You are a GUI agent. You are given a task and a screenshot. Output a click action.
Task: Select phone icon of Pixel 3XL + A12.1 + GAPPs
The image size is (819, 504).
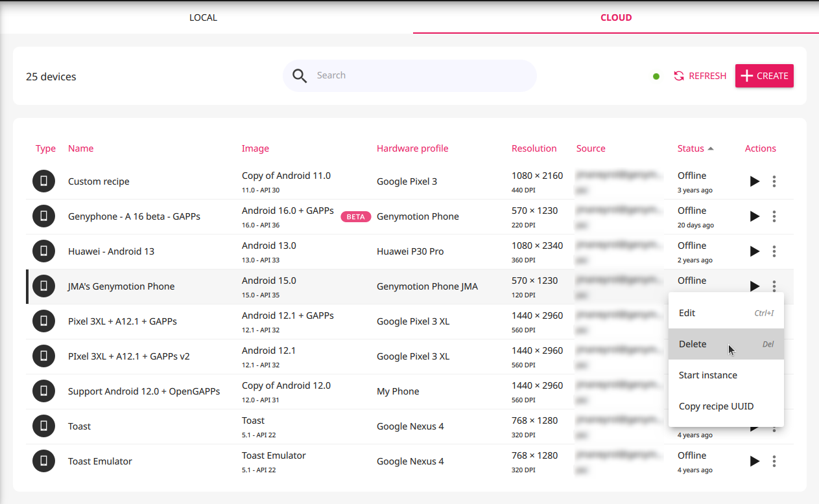click(44, 321)
